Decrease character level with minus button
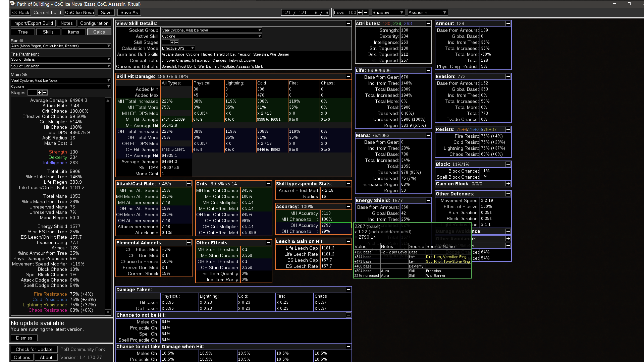 click(366, 12)
